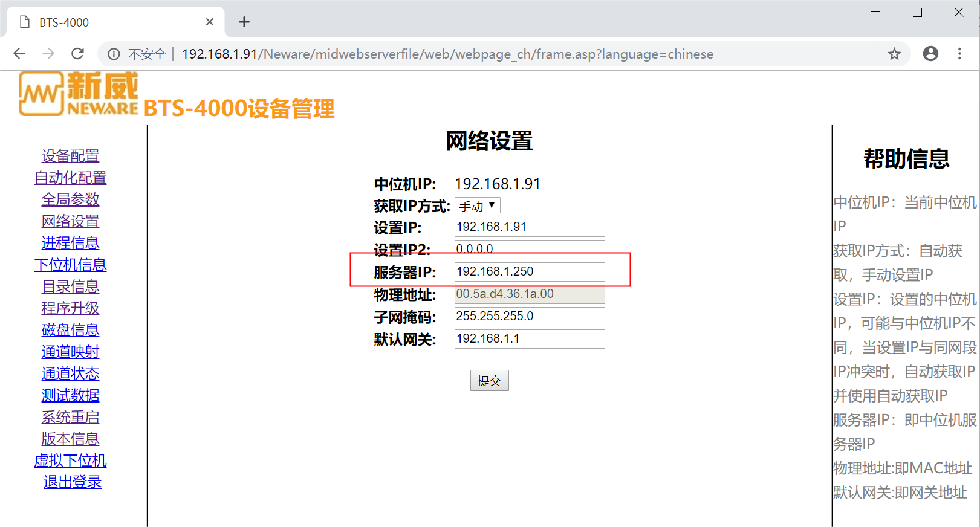
Task: Focus the 默认网关 input field
Action: coord(530,339)
